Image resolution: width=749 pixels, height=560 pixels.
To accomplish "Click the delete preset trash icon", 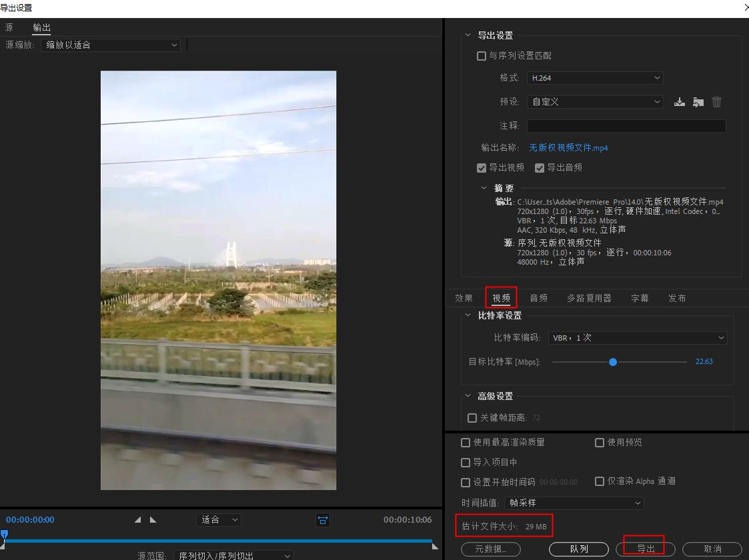I will 716,102.
